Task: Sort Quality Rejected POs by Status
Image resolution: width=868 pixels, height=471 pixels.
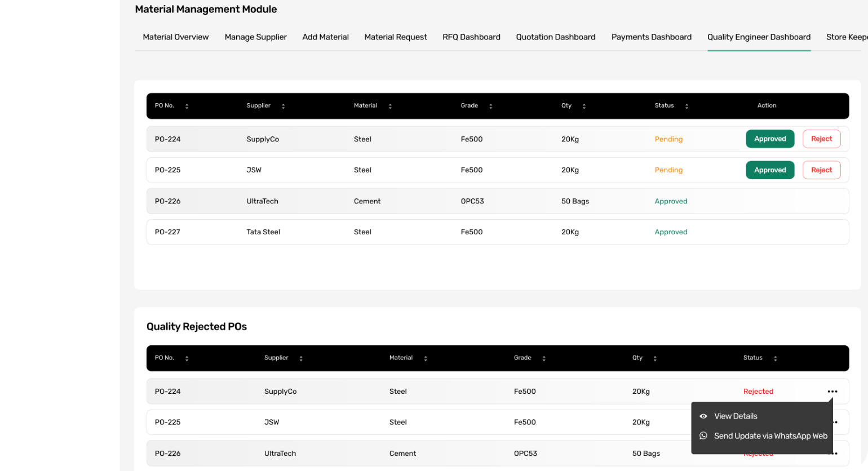Action: point(775,358)
